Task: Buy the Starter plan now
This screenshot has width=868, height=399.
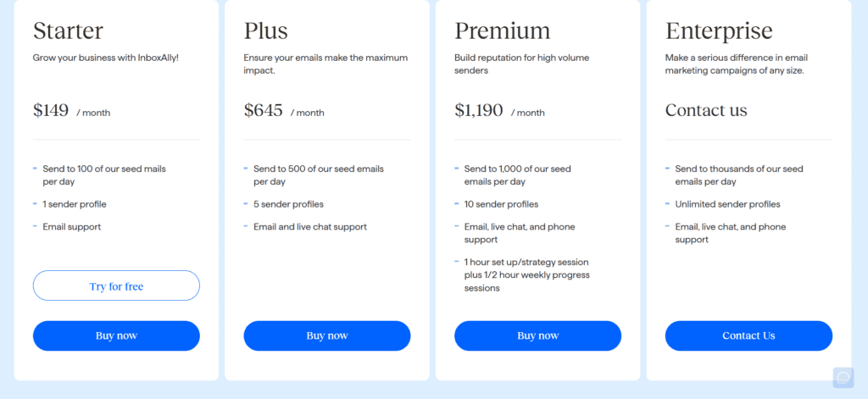Action: pyautogui.click(x=116, y=335)
